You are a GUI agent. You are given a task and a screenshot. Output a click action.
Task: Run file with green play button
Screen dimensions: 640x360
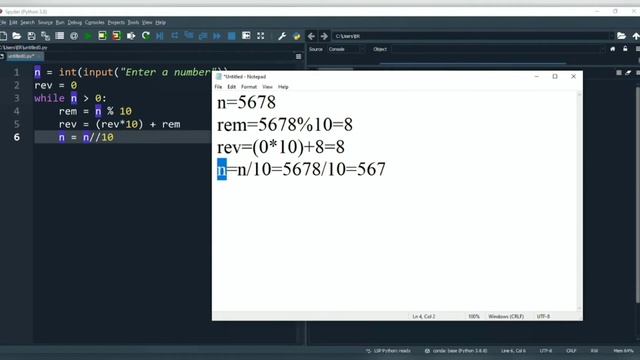pyautogui.click(x=88, y=36)
